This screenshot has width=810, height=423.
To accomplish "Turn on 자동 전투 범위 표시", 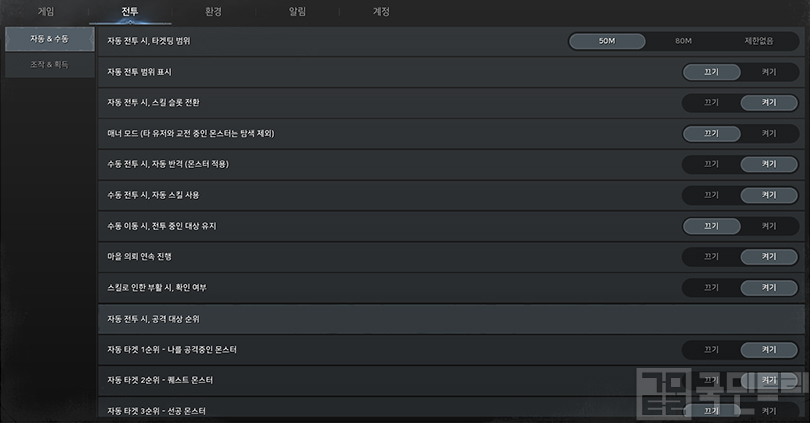I will (768, 72).
